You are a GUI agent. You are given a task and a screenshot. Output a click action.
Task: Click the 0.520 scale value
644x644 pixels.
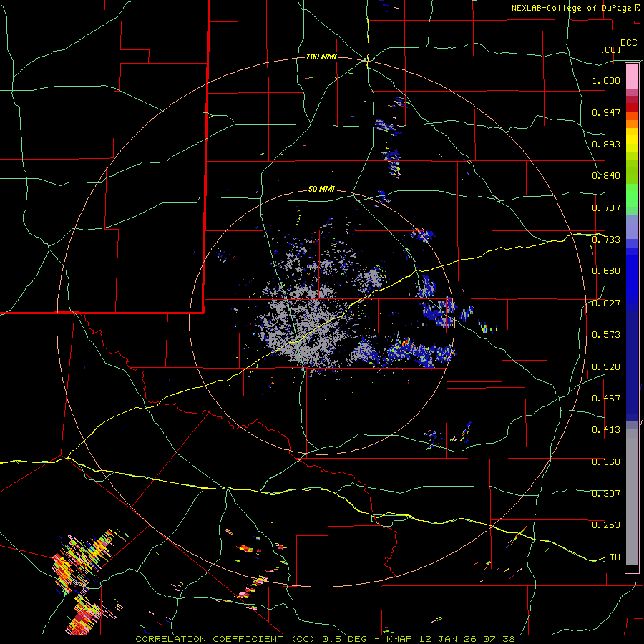[x=606, y=367]
